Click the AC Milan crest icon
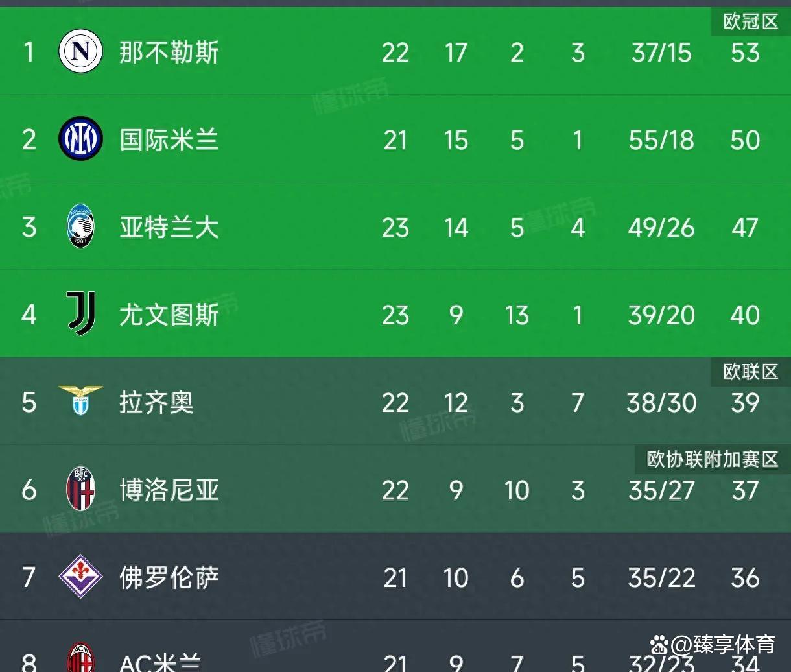 [80, 658]
